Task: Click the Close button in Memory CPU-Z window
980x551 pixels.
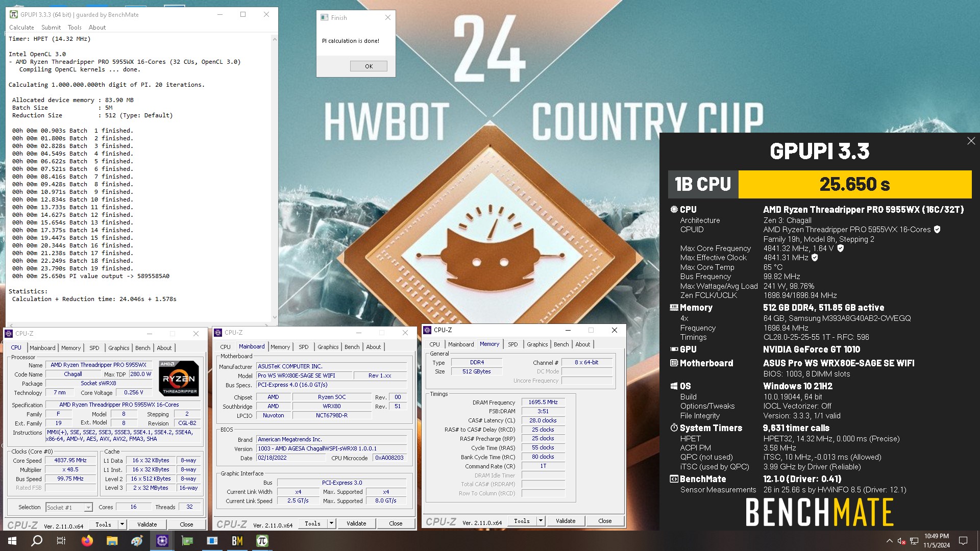Action: (x=605, y=520)
